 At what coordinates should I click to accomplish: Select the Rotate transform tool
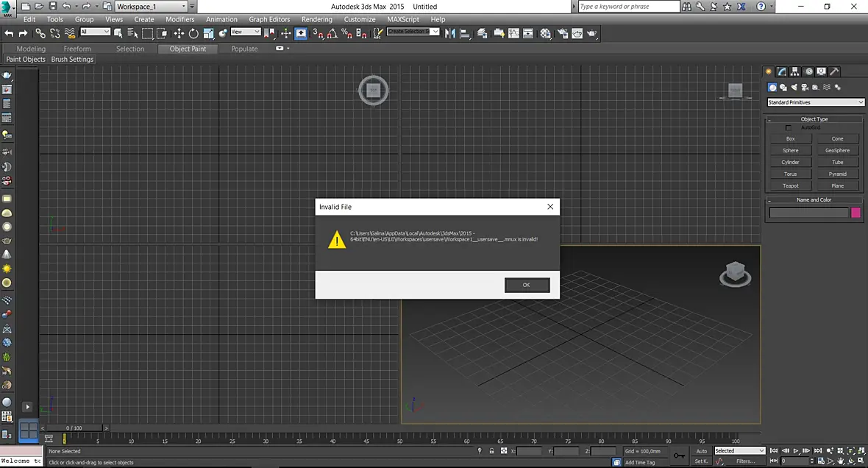point(193,33)
